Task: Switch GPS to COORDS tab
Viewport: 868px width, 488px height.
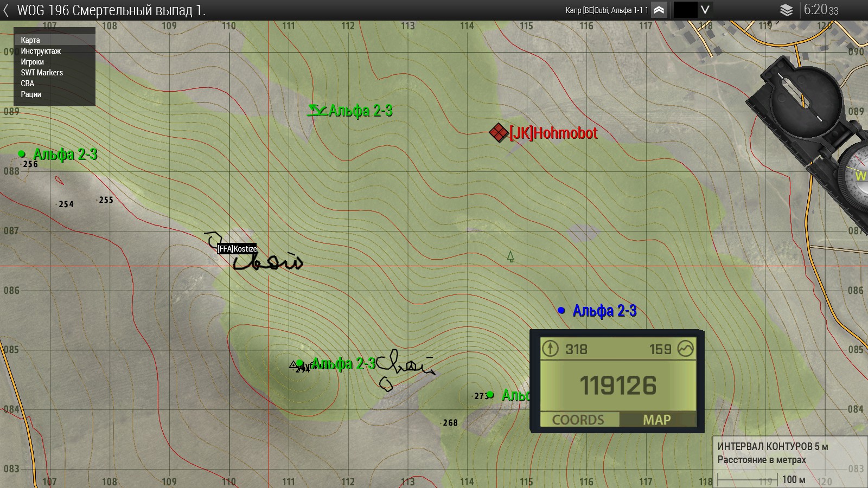Action: [x=578, y=420]
